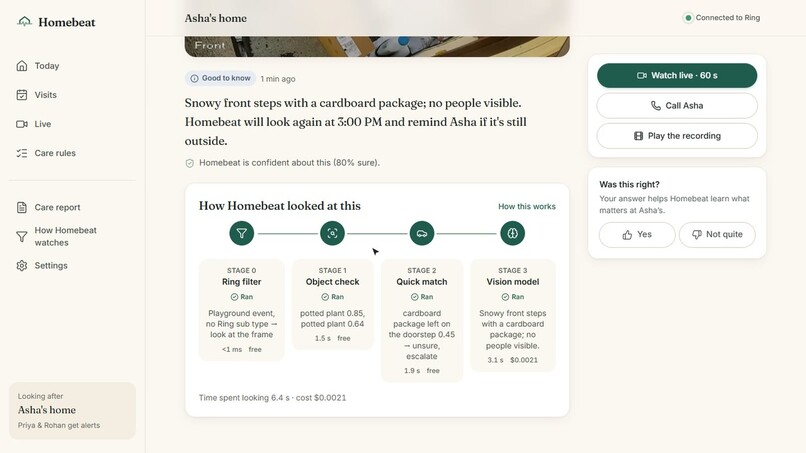Play the recording of the event
The image size is (806, 453).
point(676,136)
